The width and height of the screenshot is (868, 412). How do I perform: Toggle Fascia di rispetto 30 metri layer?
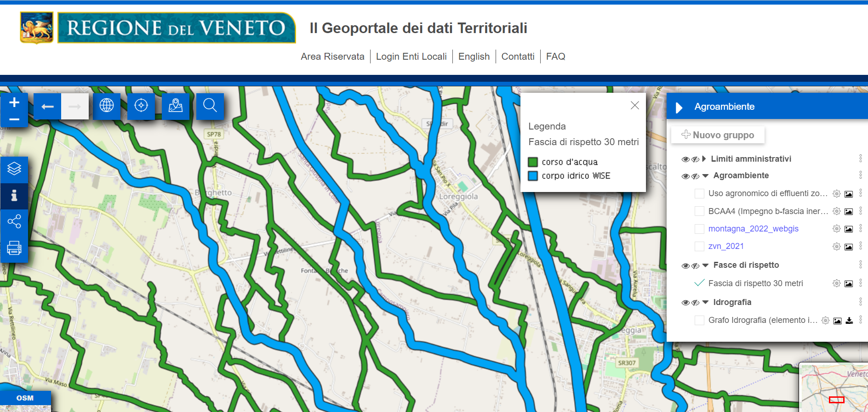[699, 283]
